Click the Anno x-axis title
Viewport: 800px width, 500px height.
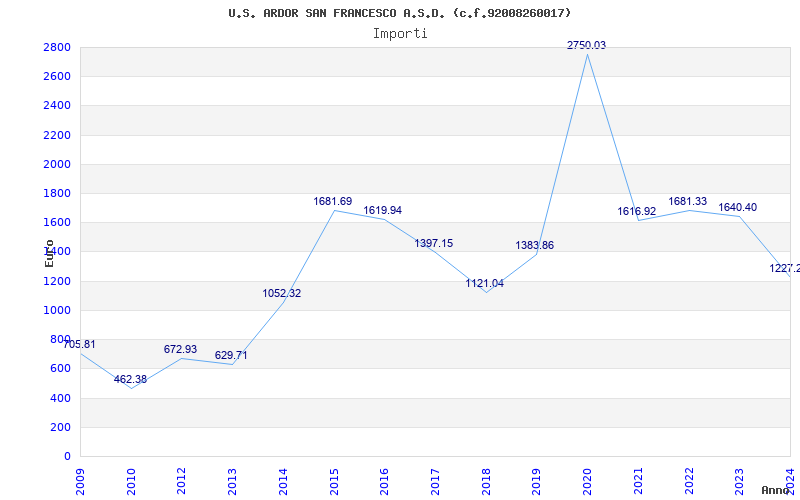tap(776, 490)
